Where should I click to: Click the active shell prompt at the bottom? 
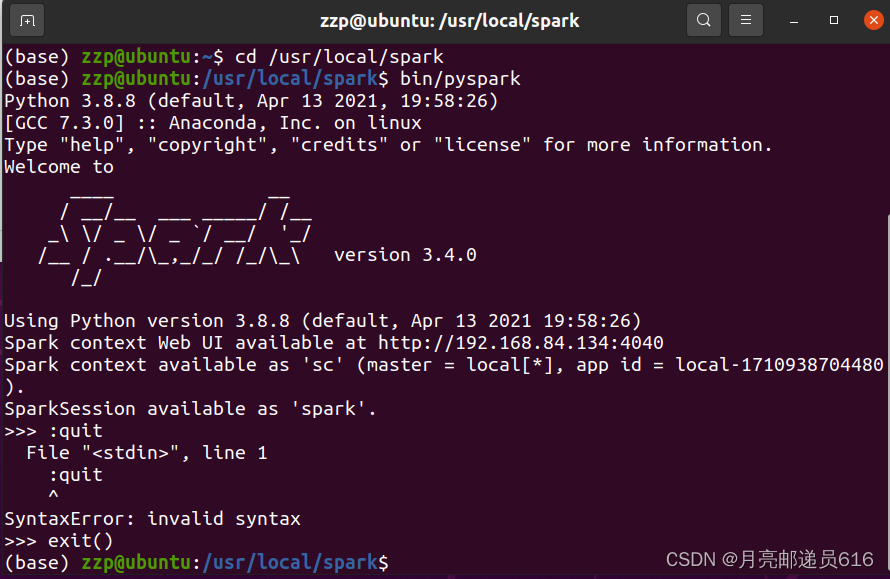coord(200,562)
